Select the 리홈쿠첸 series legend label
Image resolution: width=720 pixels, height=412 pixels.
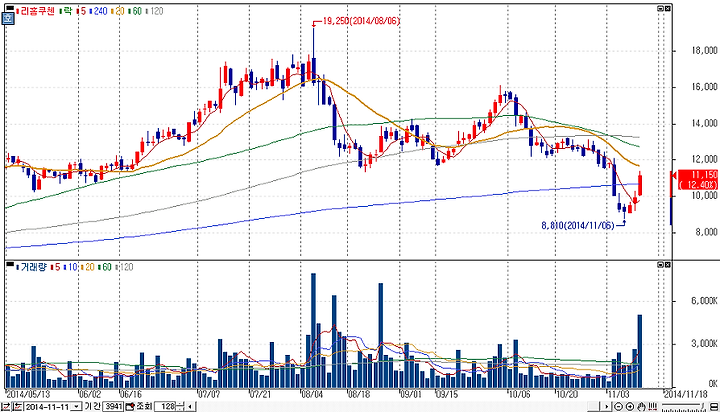[x=38, y=11]
